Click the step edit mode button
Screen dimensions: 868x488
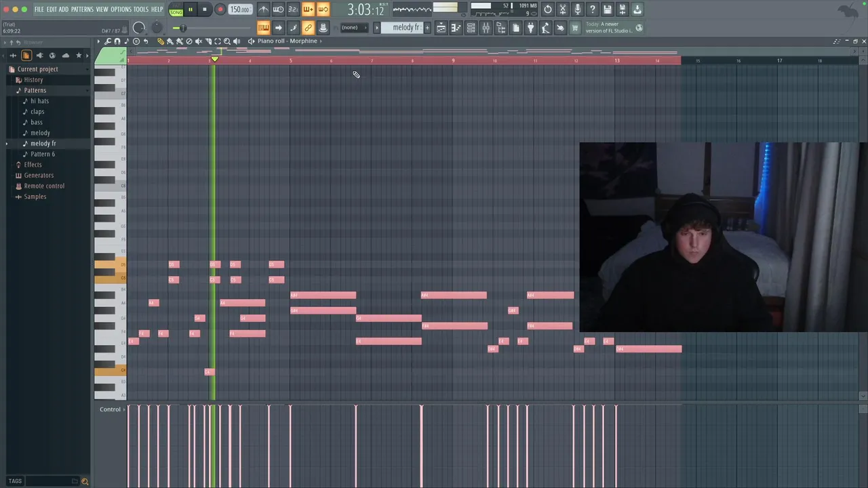tap(293, 28)
